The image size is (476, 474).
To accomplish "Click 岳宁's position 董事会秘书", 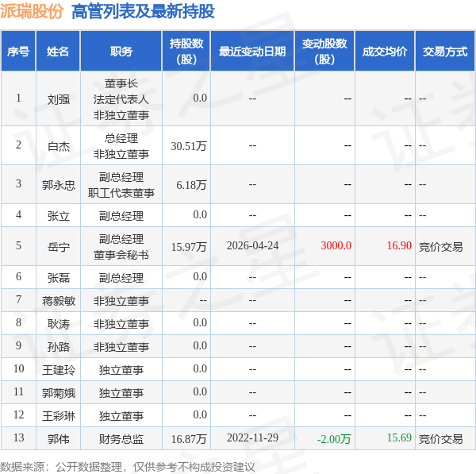I will 121,255.
